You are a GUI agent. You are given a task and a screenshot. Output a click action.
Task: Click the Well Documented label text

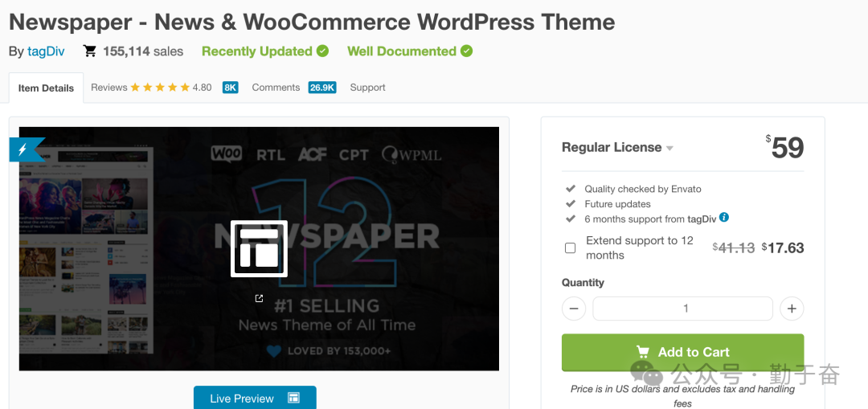402,51
